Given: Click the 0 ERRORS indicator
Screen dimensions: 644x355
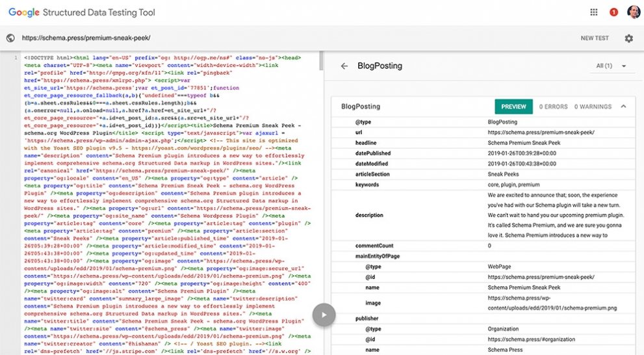Looking at the screenshot, I should coord(553,107).
